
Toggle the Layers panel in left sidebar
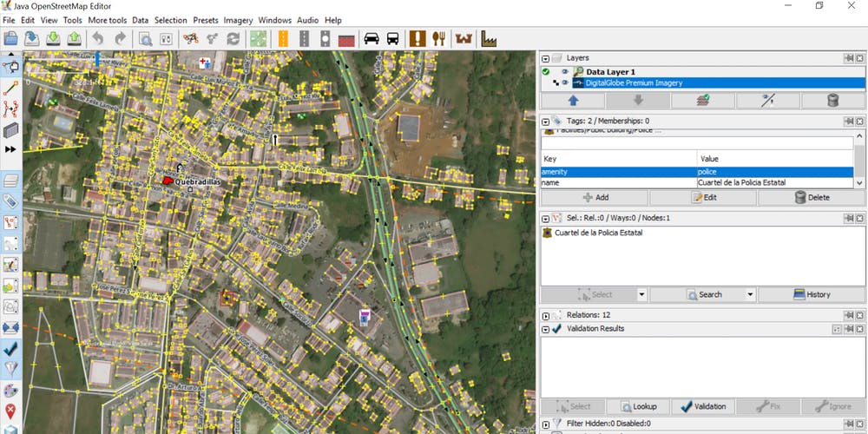click(x=10, y=181)
